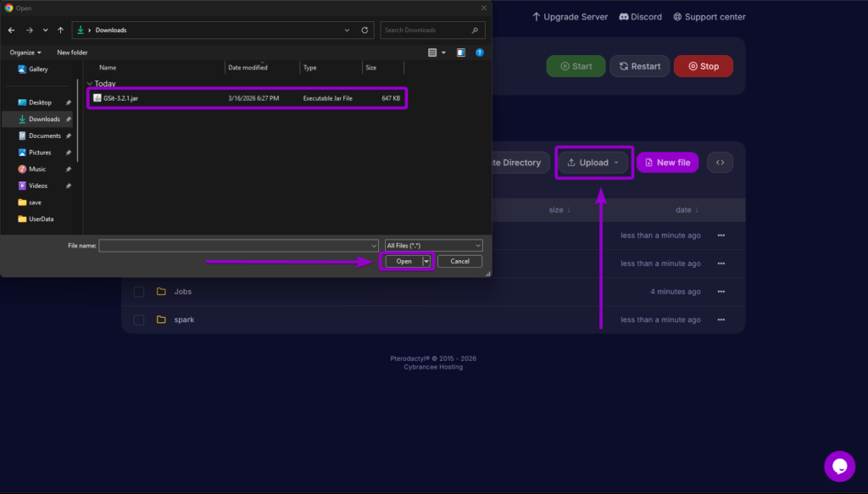
Task: Check the checkbox next to the spark folder
Action: pos(138,319)
